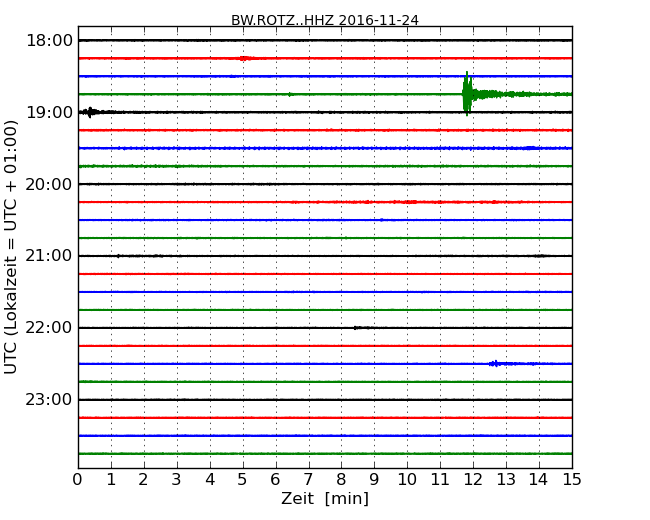
Task: Click the small black event on the 22:00 trace
Action: pyautogui.click(x=359, y=328)
